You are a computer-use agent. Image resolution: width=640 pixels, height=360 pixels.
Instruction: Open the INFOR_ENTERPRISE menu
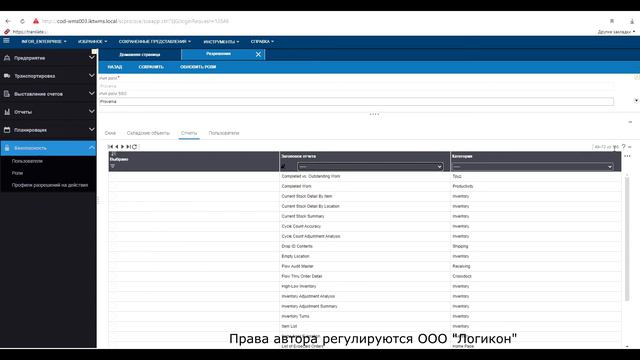(44, 42)
